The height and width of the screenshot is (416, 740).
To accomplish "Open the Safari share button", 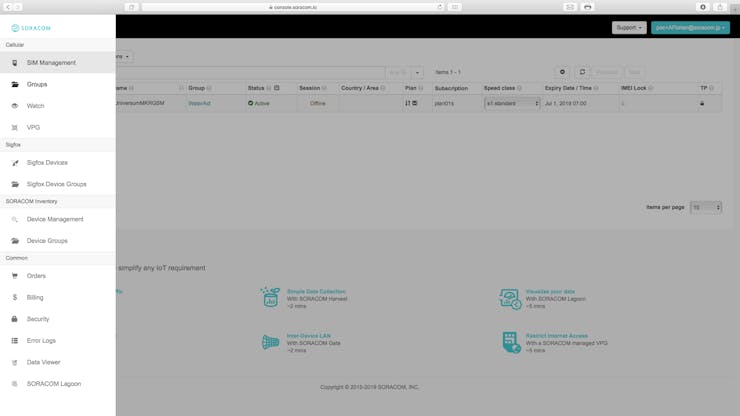I will pyautogui.click(x=720, y=7).
